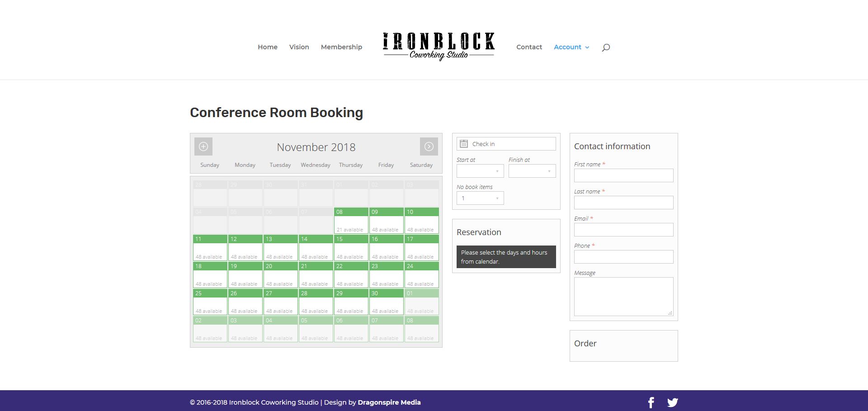868x411 pixels.
Task: Select November 15 on the calendar
Action: [351, 248]
